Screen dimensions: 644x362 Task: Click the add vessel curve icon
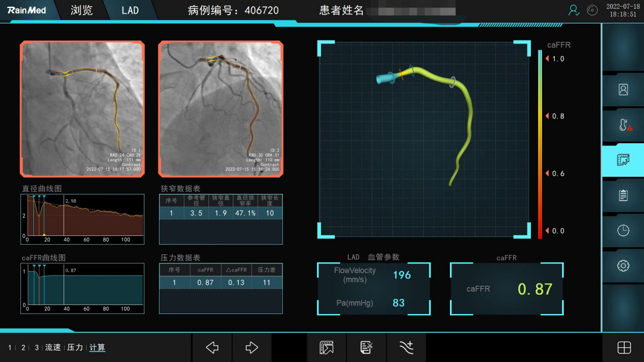[x=406, y=347]
